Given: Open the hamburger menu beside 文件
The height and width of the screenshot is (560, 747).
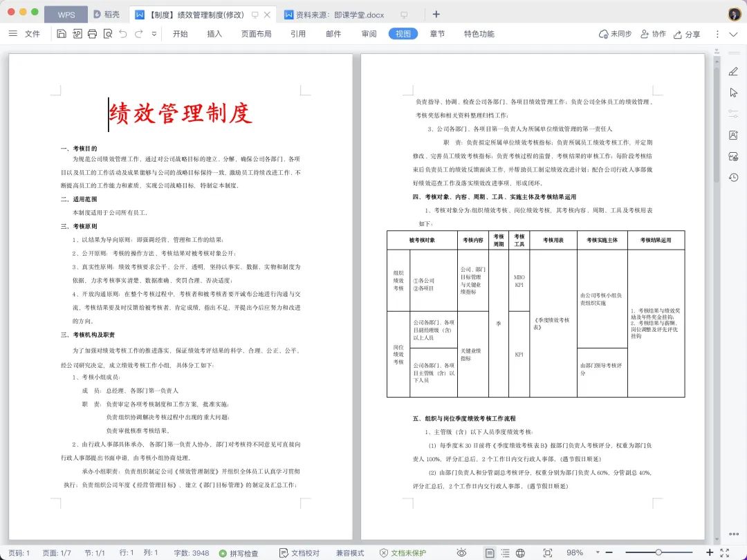Looking at the screenshot, I should tap(13, 34).
